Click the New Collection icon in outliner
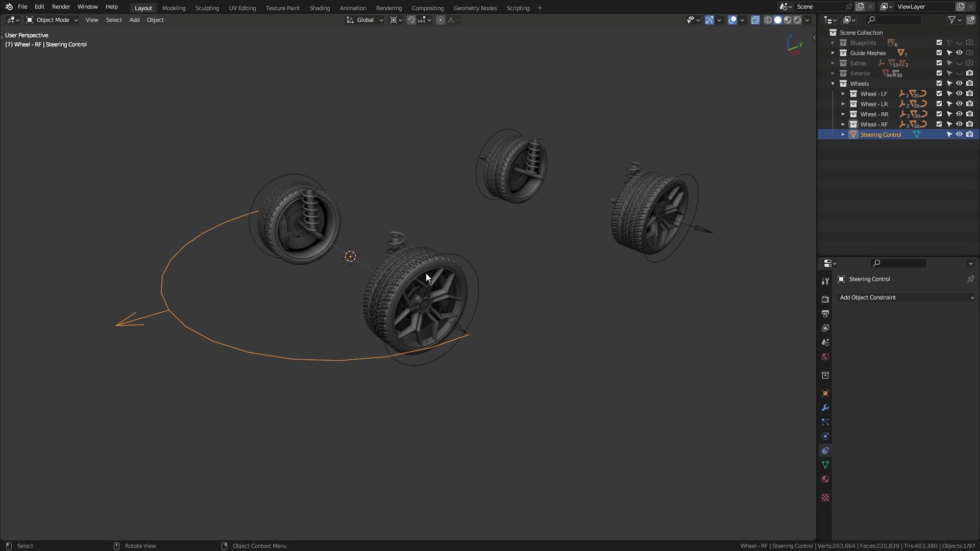980x551 pixels. 971,20
